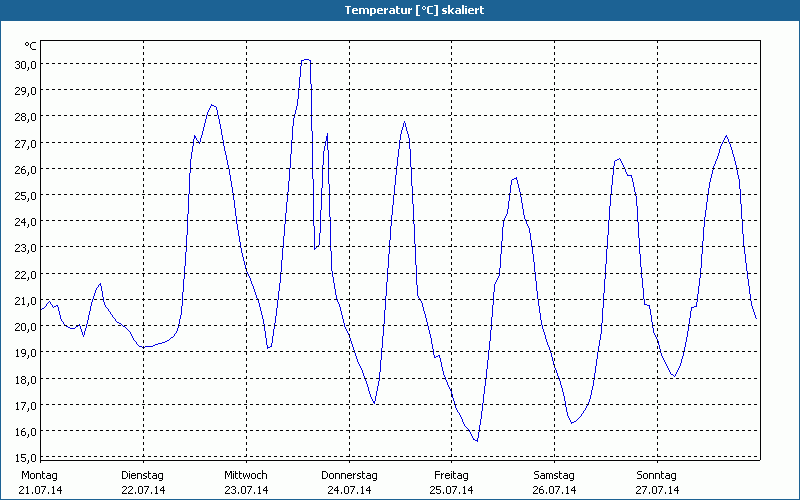Click the °C unit label above the y-axis
Screen dimensions: 800x500
pyautogui.click(x=30, y=46)
